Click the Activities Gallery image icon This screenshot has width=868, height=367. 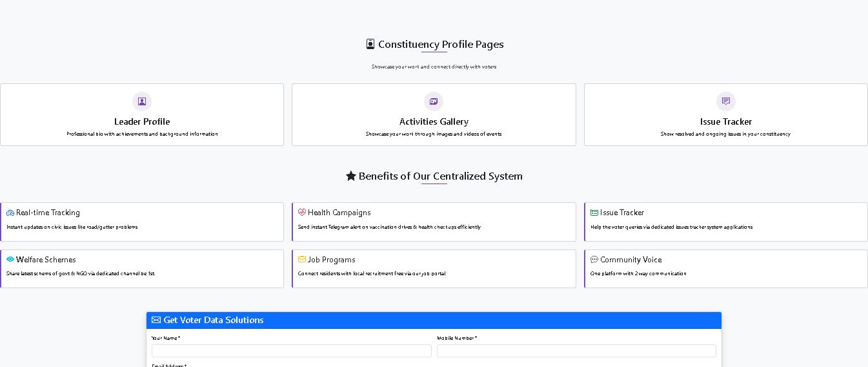point(434,101)
